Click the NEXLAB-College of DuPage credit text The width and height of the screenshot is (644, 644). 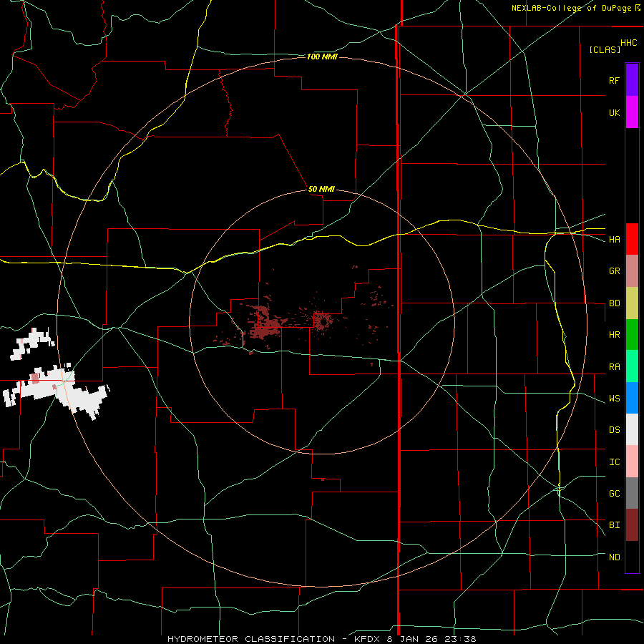(x=573, y=8)
